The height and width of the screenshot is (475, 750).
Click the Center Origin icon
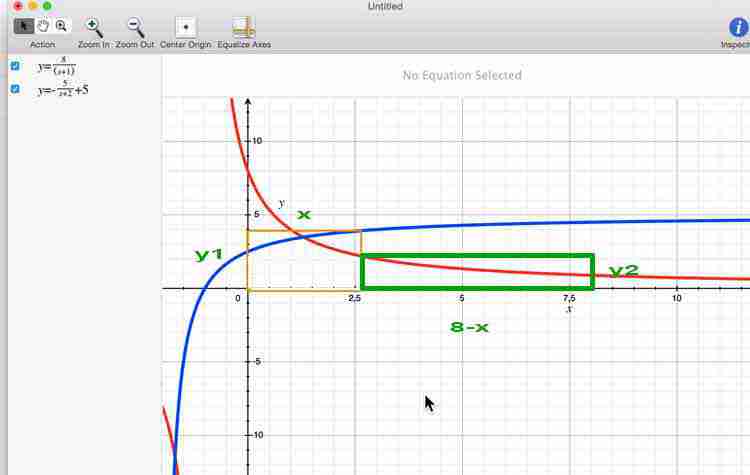click(x=186, y=28)
